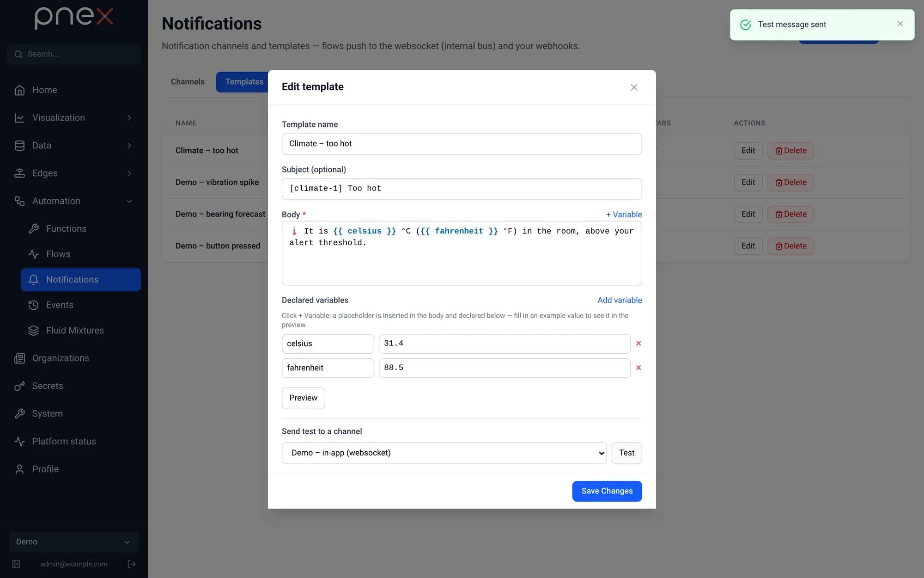Click the Secrets key icon
The image size is (924, 578).
coord(19,386)
